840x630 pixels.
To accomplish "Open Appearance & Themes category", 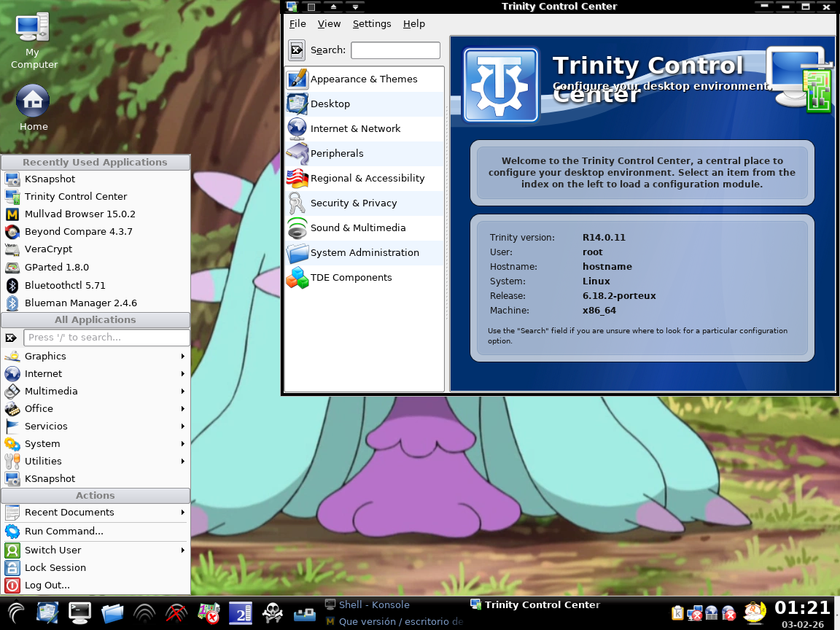I will (x=365, y=79).
